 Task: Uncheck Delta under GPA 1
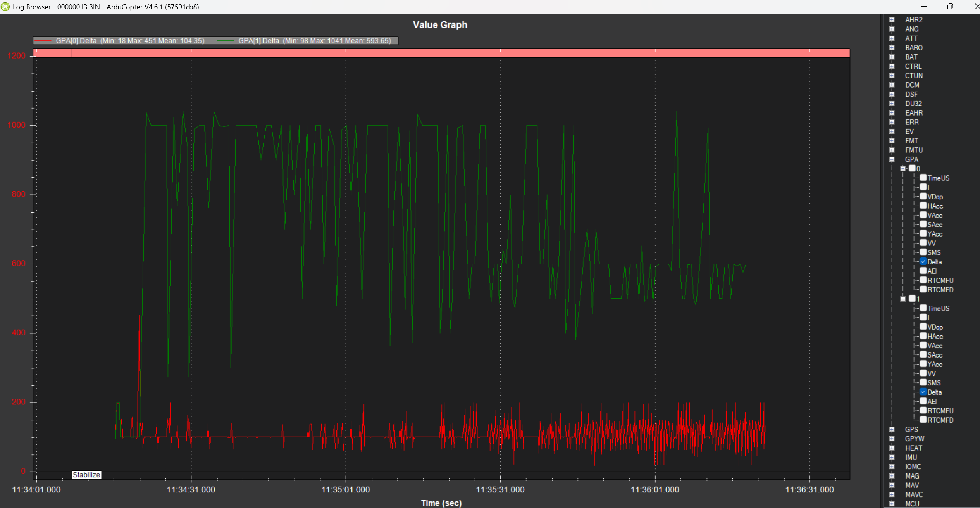tap(924, 392)
